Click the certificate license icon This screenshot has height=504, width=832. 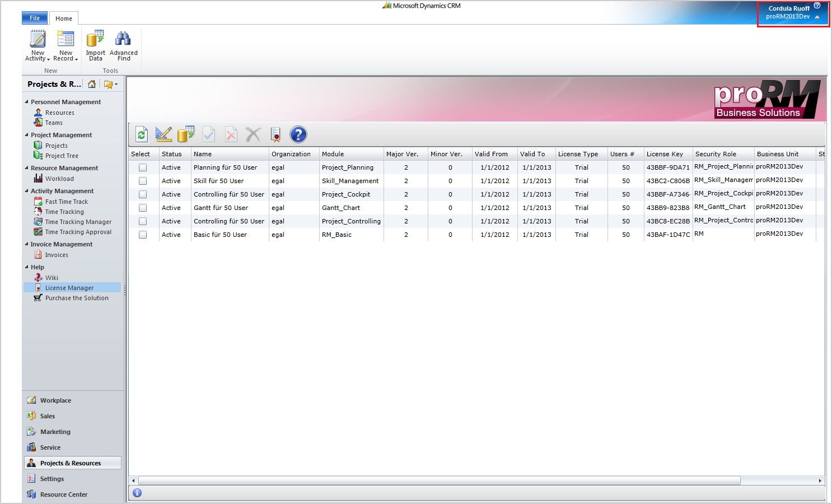click(275, 134)
